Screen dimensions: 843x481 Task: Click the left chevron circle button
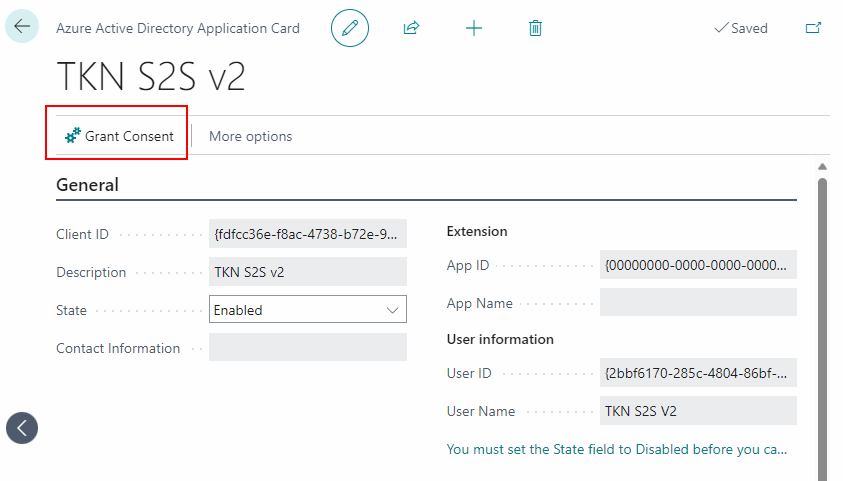tap(22, 427)
